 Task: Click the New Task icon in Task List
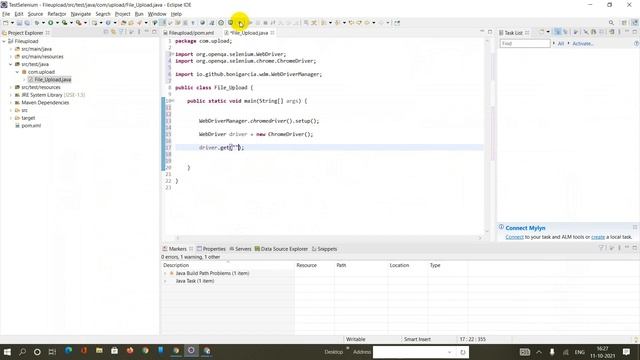[x=542, y=32]
